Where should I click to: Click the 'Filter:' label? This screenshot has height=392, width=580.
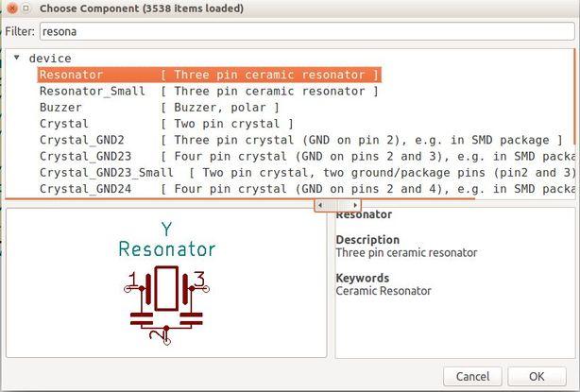[x=20, y=31]
